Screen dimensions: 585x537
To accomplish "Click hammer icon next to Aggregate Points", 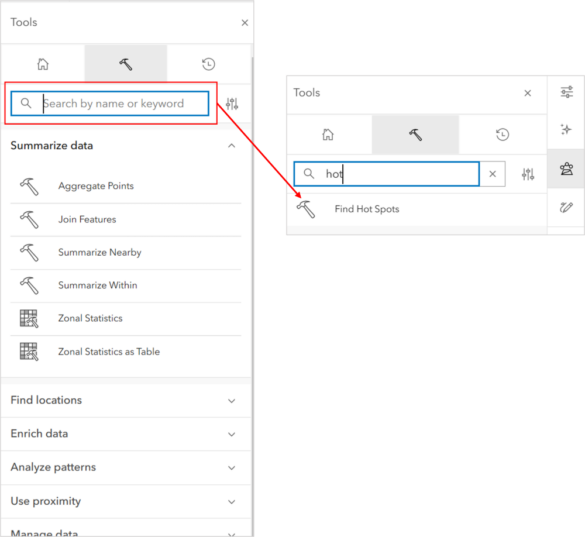I will click(x=29, y=186).
